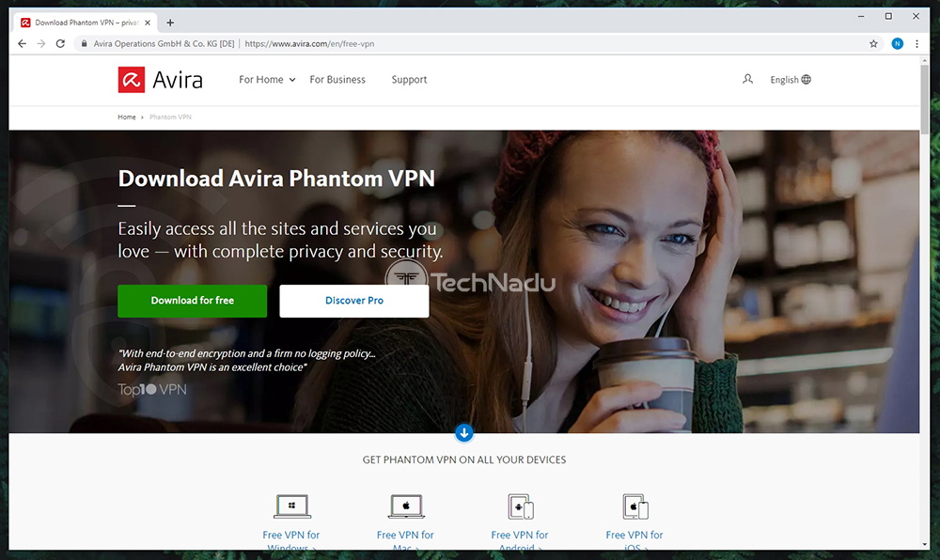940x560 pixels.
Task: Click the Top10VPN logo text
Action: [x=152, y=390]
